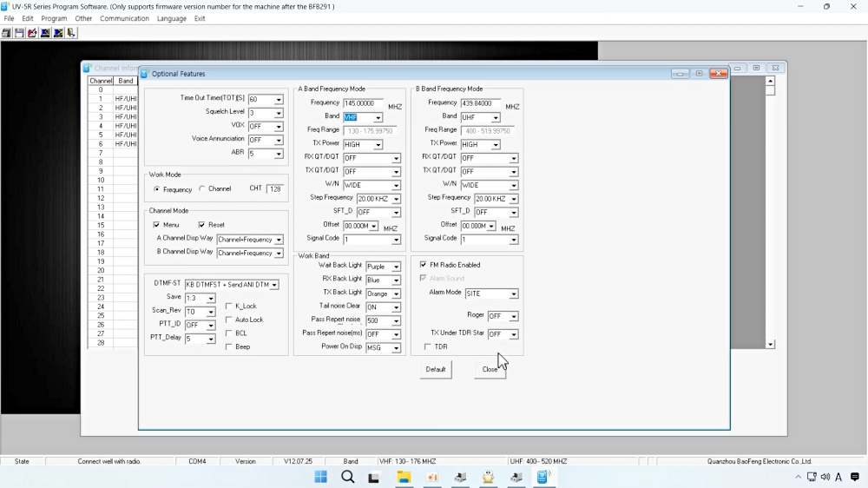This screenshot has height=488, width=868.
Task: Open the Language menu
Action: pos(172,18)
